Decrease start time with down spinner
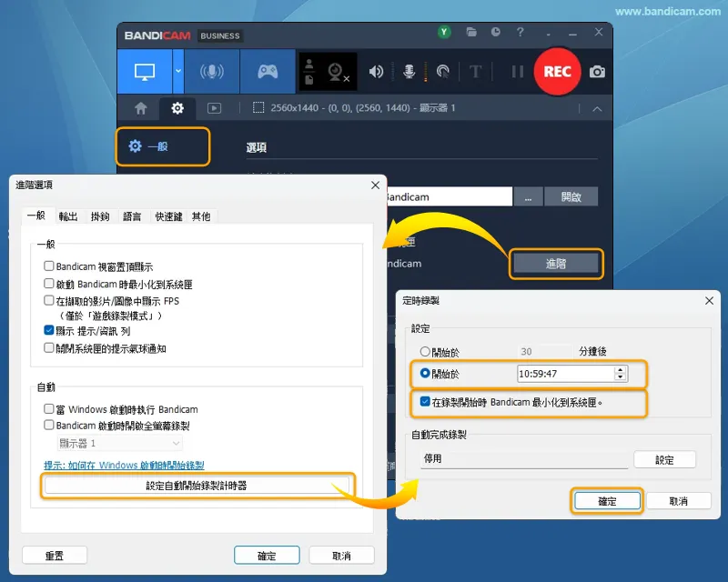The width and height of the screenshot is (728, 582). click(621, 377)
